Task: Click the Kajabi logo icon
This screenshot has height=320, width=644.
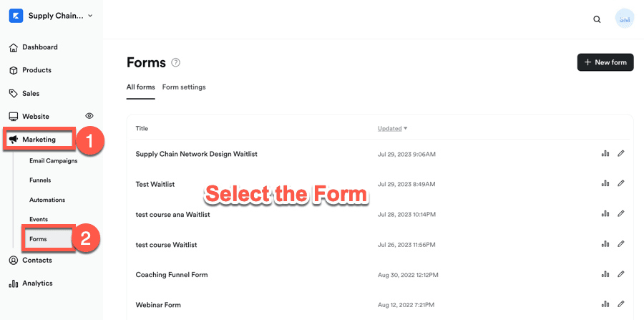Action: coord(16,16)
